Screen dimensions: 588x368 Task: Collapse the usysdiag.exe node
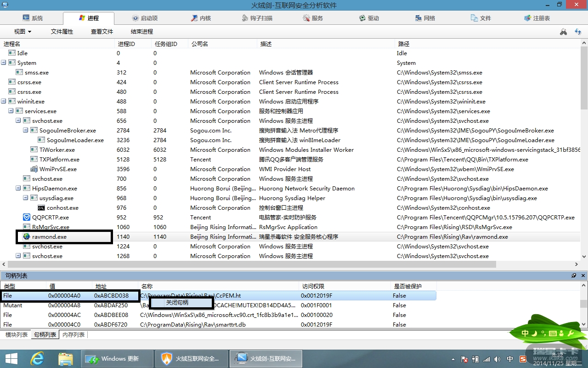(x=26, y=198)
